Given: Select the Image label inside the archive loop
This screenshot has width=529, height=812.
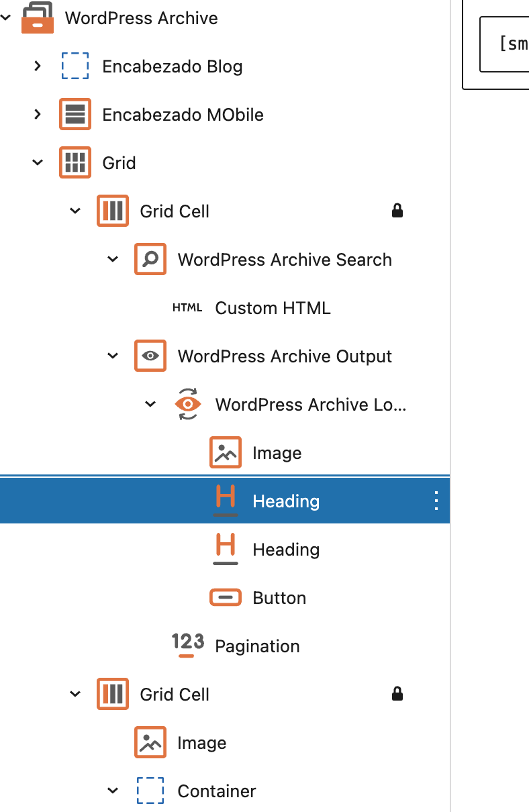Looking at the screenshot, I should click(x=277, y=453).
